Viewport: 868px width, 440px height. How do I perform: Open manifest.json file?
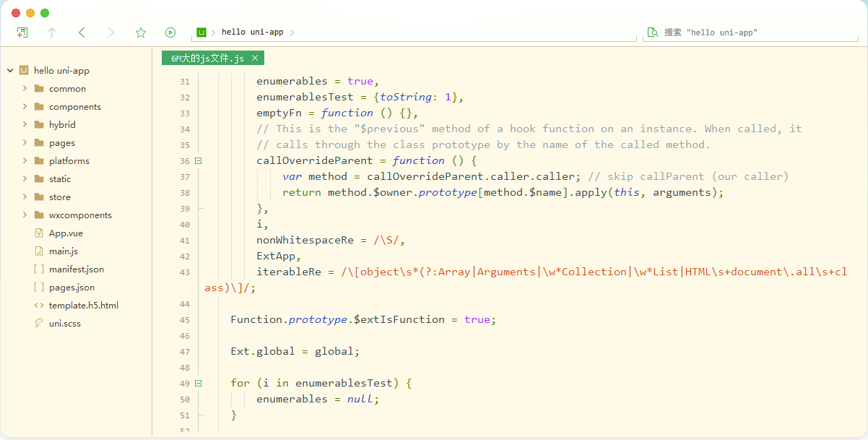click(x=76, y=269)
